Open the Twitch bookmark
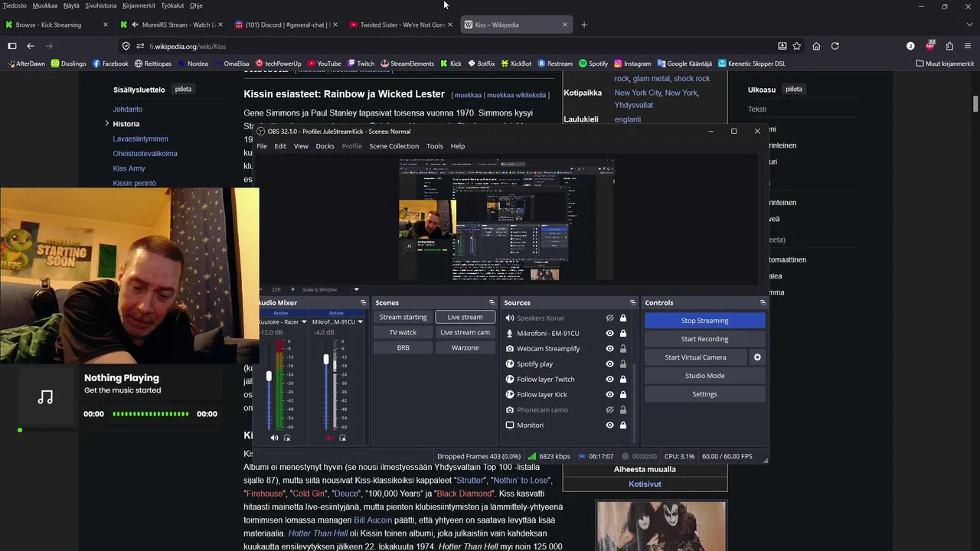The width and height of the screenshot is (980, 551). click(x=361, y=64)
